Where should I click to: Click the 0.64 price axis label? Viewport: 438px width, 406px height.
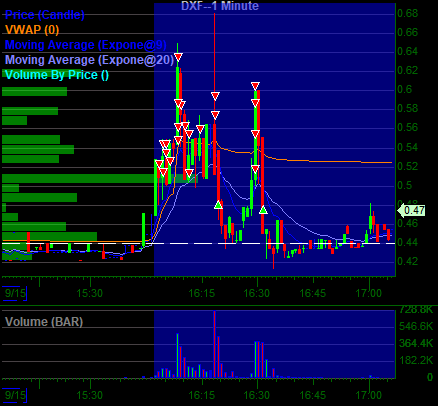pos(407,51)
